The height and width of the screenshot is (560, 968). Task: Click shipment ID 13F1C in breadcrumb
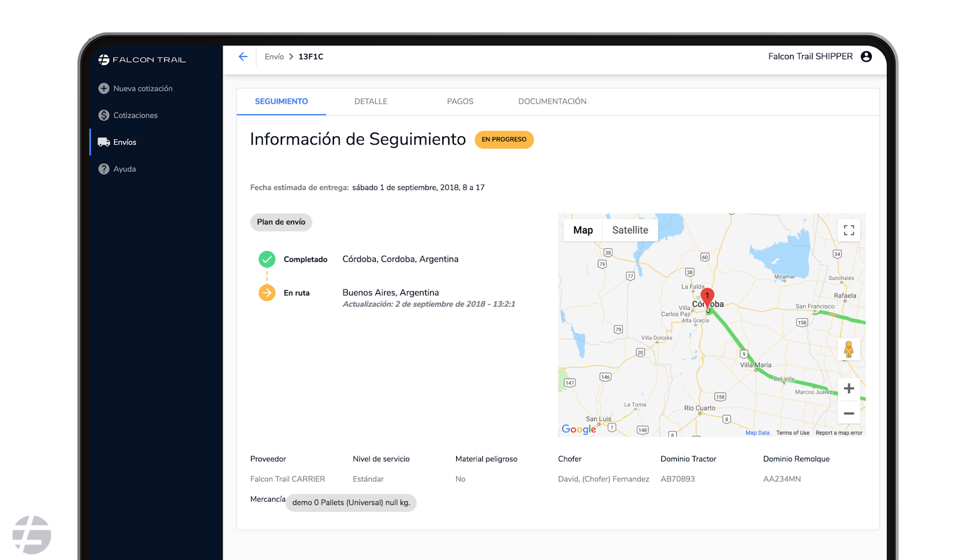pyautogui.click(x=311, y=57)
